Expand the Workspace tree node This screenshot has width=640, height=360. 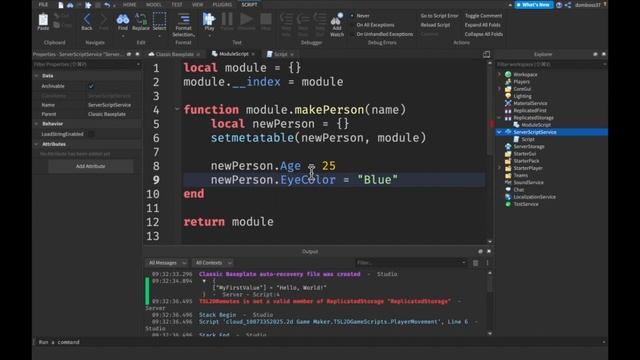[499, 74]
